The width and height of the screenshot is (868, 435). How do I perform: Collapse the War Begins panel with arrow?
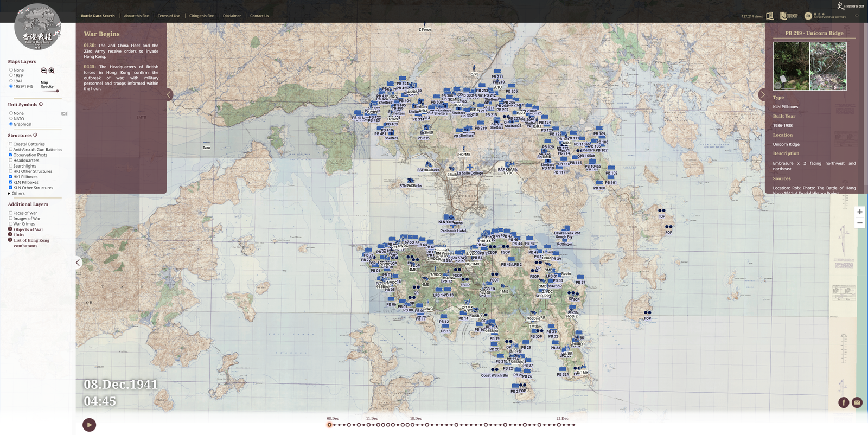coord(169,94)
